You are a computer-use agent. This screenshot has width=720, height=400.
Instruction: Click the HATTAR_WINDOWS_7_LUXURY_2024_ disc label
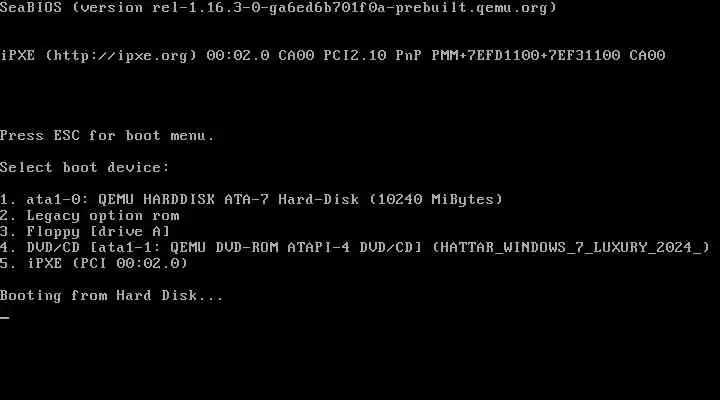pos(571,248)
